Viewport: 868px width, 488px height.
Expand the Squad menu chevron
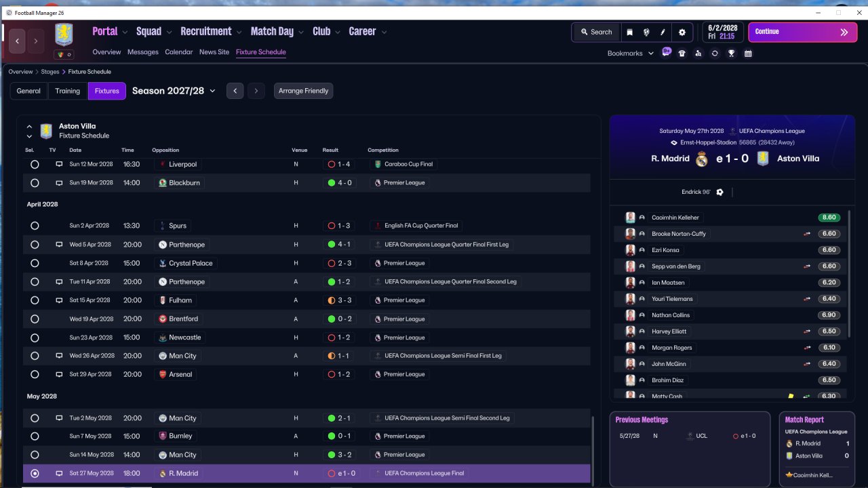(169, 32)
